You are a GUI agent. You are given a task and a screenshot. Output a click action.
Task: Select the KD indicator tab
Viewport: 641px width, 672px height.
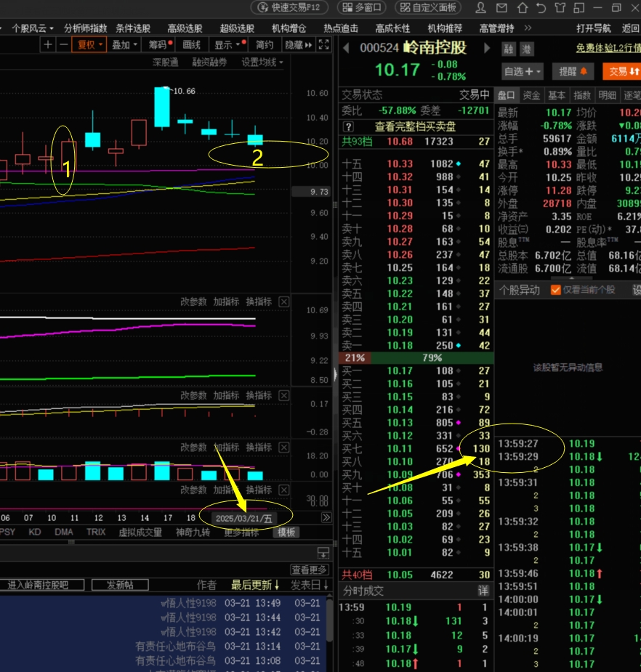tap(35, 532)
